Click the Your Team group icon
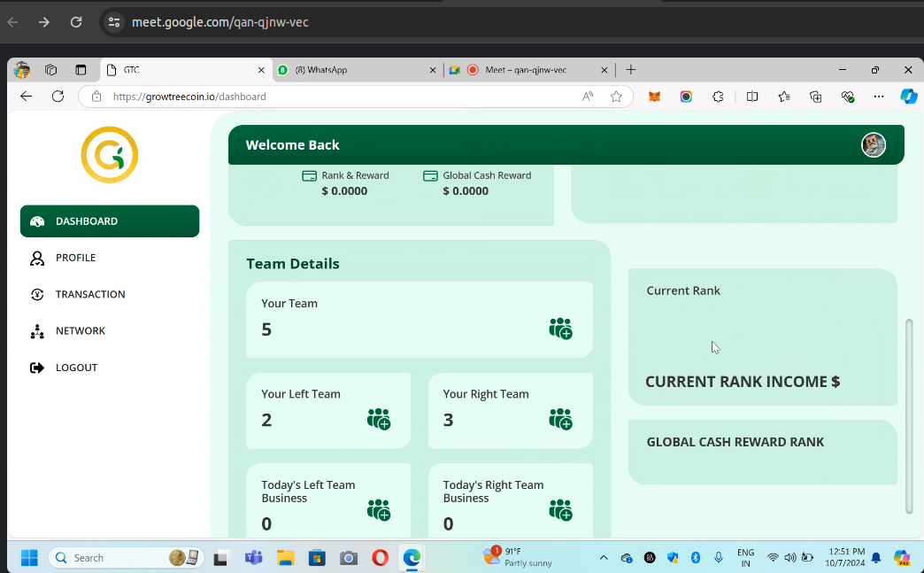 (560, 329)
